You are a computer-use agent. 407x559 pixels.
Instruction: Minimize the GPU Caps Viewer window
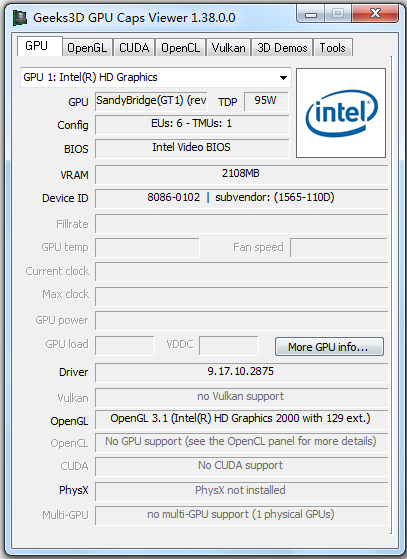pyautogui.click(x=311, y=14)
